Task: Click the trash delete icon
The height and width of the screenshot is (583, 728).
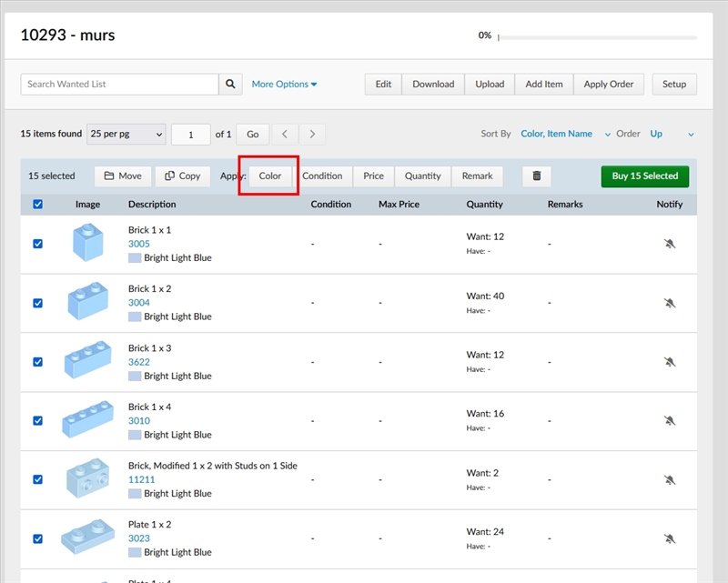Action: click(x=537, y=176)
